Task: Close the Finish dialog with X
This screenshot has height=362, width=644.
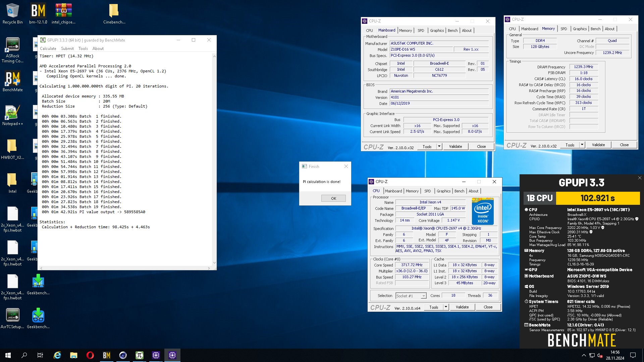Action: (x=346, y=166)
